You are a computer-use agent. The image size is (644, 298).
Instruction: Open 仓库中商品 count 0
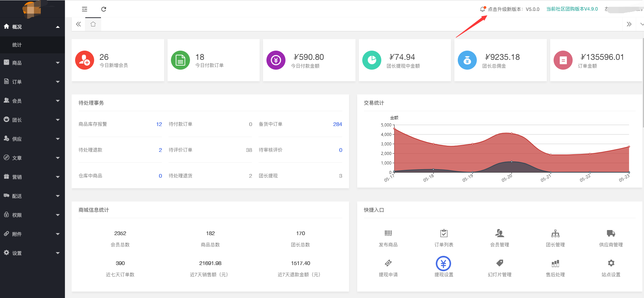160,176
